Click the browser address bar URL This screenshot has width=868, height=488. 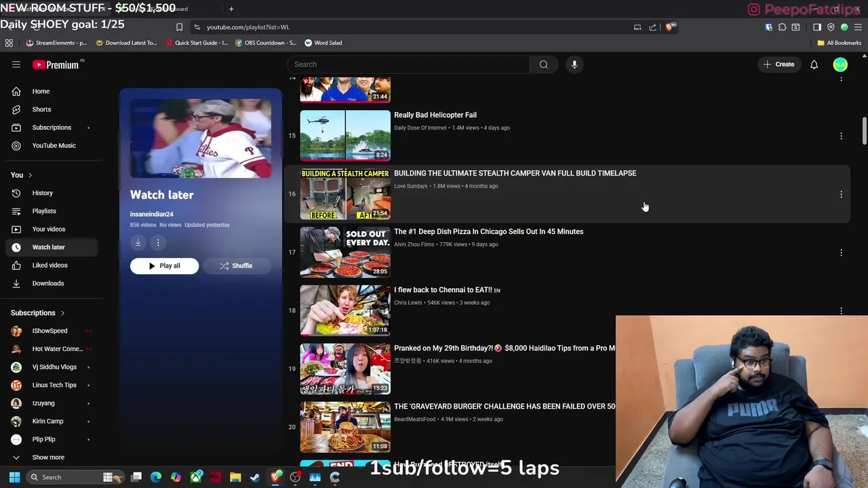coord(248,27)
